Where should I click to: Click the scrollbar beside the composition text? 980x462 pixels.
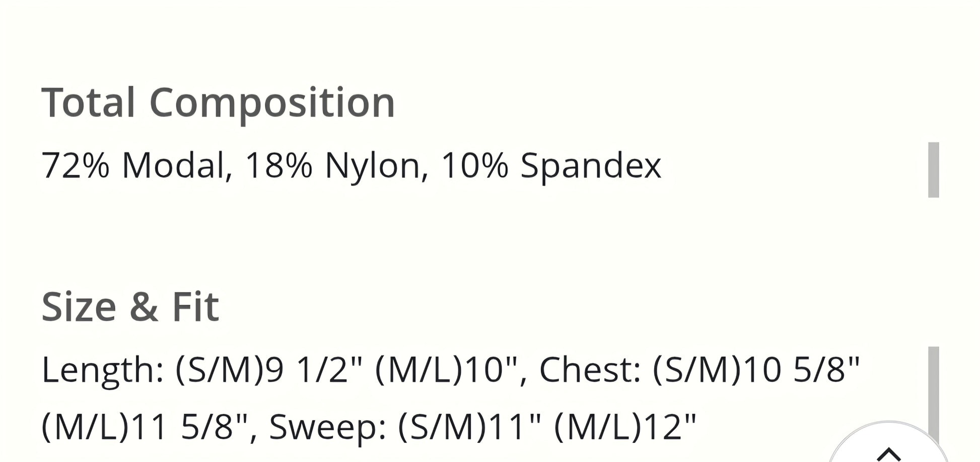[933, 170]
